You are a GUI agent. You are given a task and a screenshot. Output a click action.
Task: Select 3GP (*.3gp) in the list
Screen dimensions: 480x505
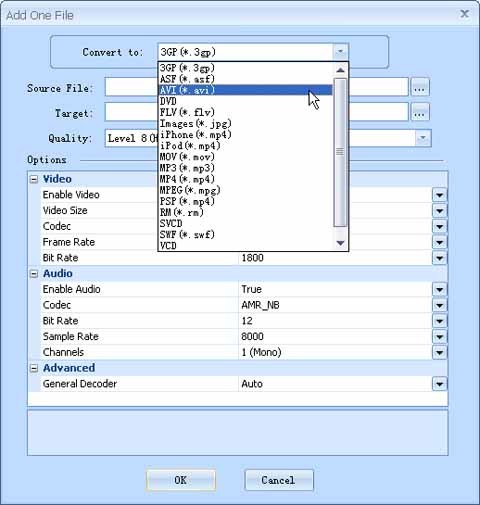coord(246,68)
